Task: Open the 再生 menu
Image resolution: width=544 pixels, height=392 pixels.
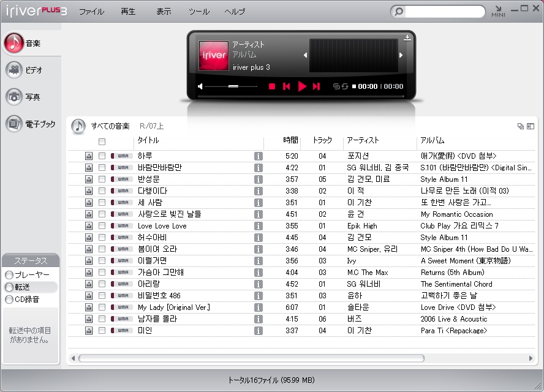Action: coord(128,12)
